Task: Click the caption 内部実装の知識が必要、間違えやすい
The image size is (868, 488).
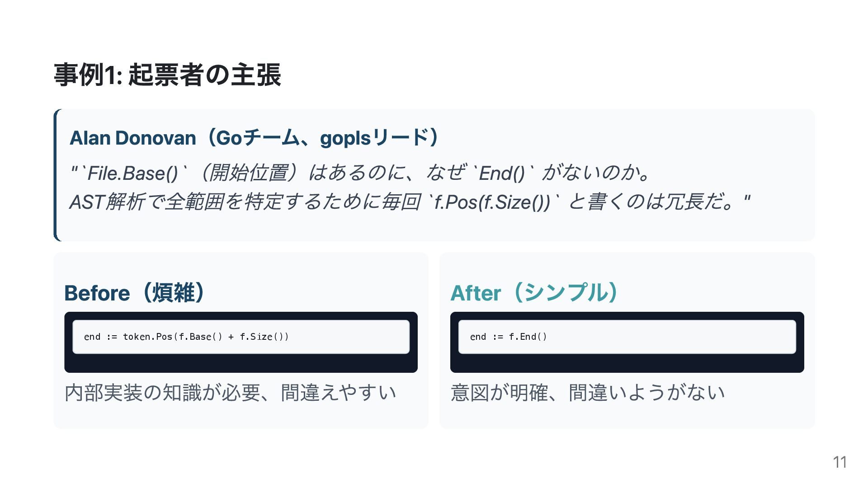Action: pos(231,393)
